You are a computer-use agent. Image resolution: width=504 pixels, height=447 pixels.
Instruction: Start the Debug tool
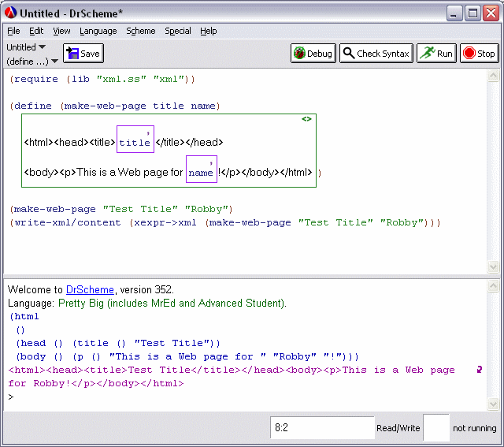click(313, 54)
